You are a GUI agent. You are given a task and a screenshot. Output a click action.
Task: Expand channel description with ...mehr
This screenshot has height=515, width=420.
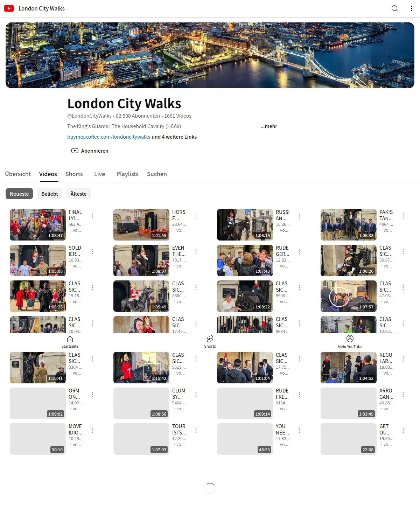point(269,126)
